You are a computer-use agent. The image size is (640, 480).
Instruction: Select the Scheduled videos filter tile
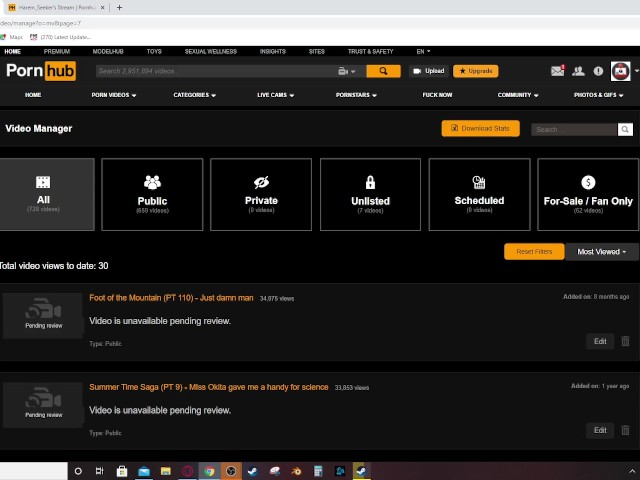click(x=479, y=194)
